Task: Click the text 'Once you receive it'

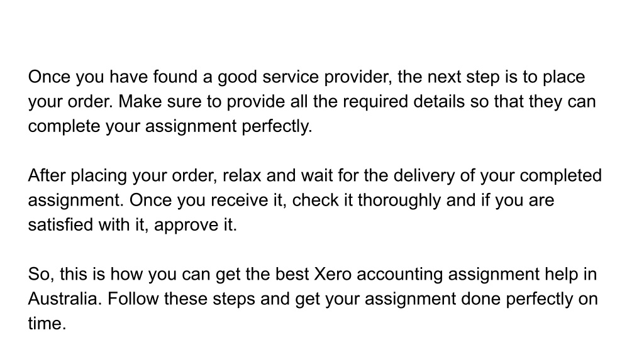Action: click(208, 200)
